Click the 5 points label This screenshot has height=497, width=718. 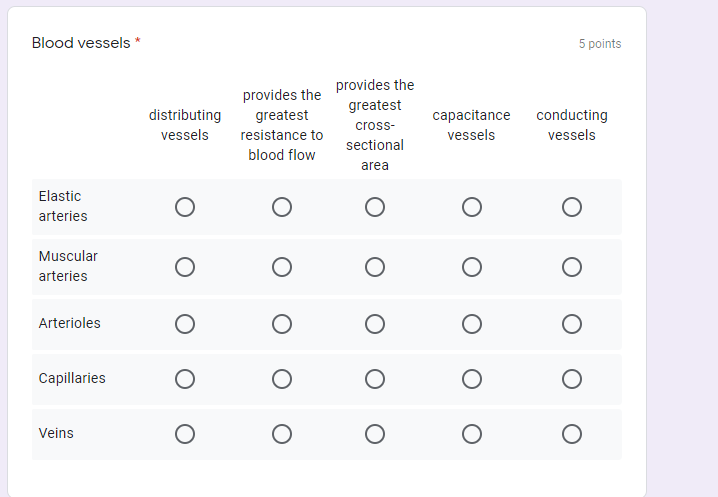click(x=599, y=44)
